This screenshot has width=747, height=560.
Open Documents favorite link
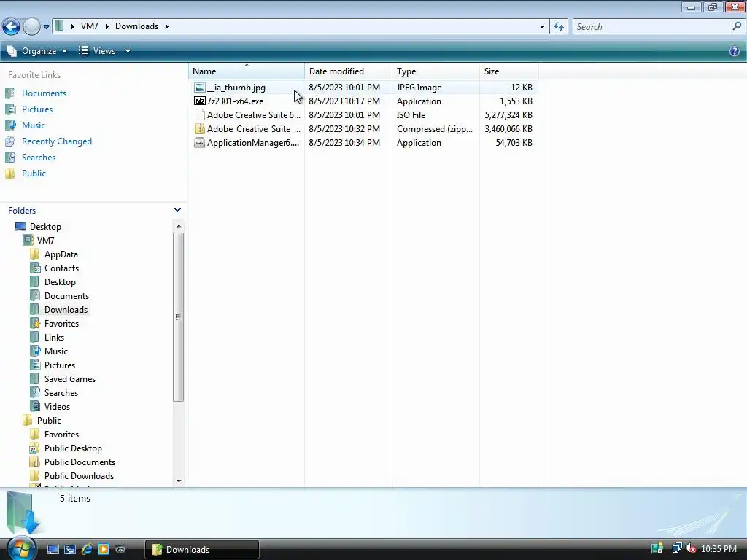(x=44, y=93)
